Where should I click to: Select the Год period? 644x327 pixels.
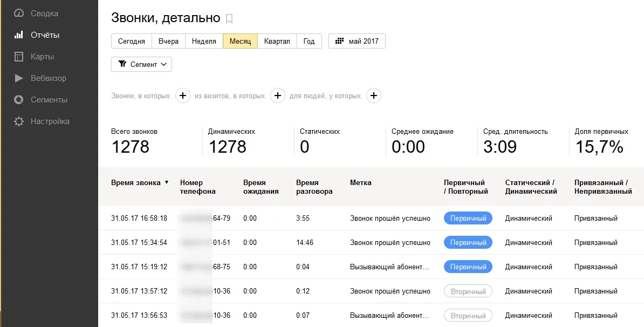[309, 41]
